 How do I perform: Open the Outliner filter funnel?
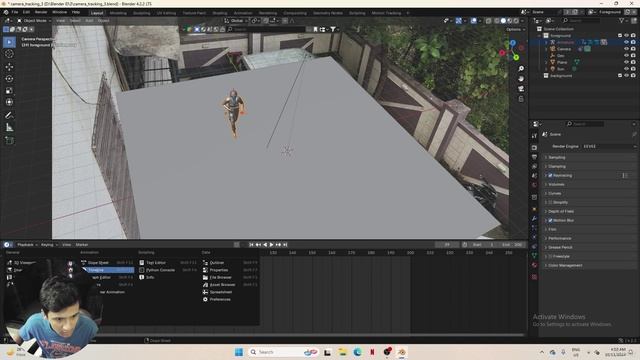pos(622,20)
